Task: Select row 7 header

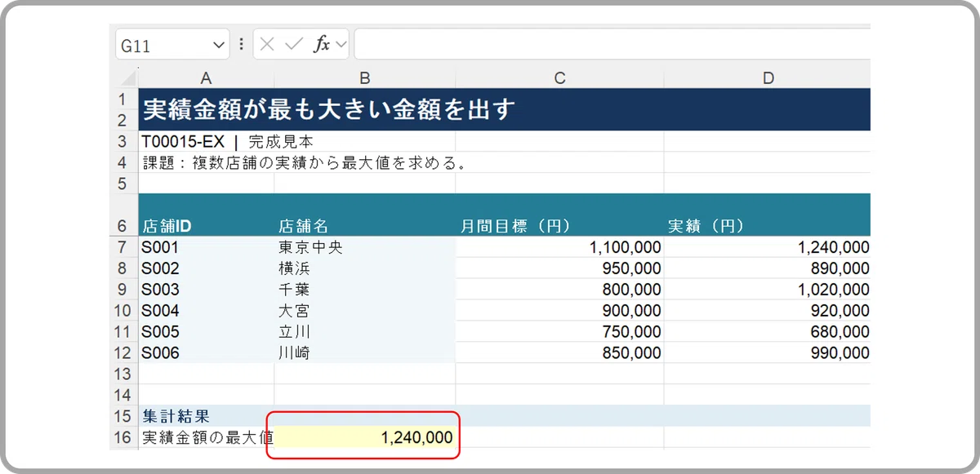Action: (125, 247)
